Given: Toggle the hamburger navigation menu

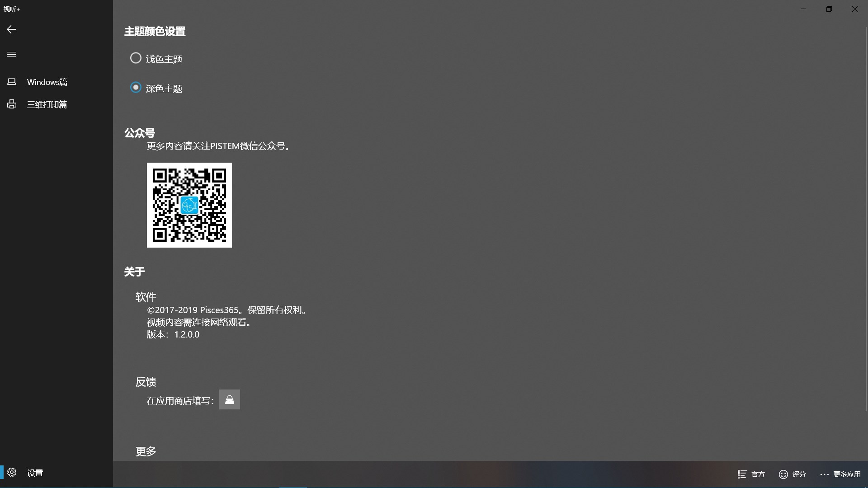Looking at the screenshot, I should tap(11, 55).
